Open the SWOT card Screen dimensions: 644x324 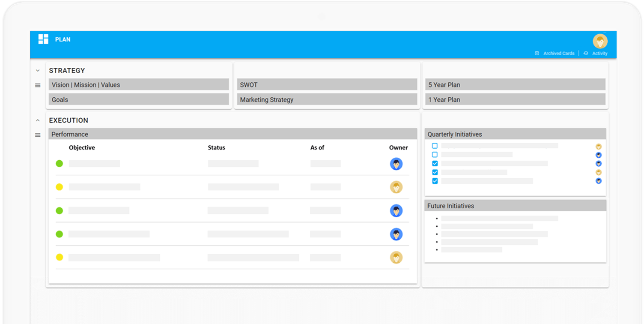327,84
